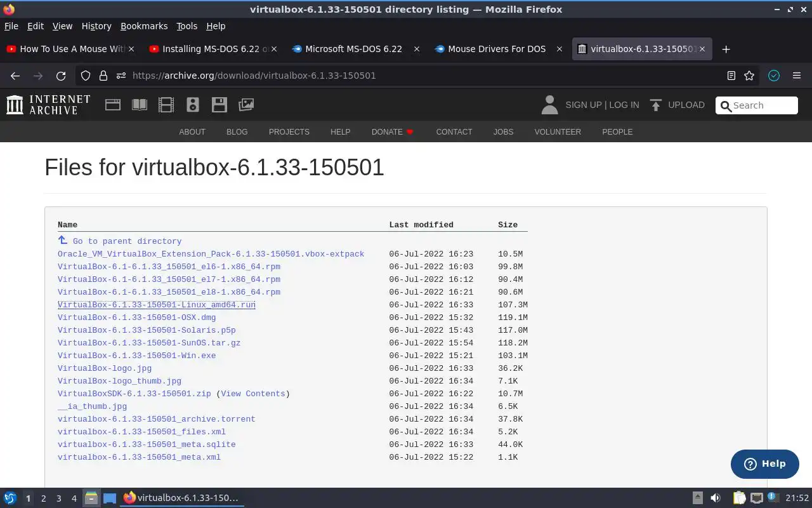Close the virtualbox-6.1.33 tab
The height and width of the screenshot is (508, 812).
702,49
